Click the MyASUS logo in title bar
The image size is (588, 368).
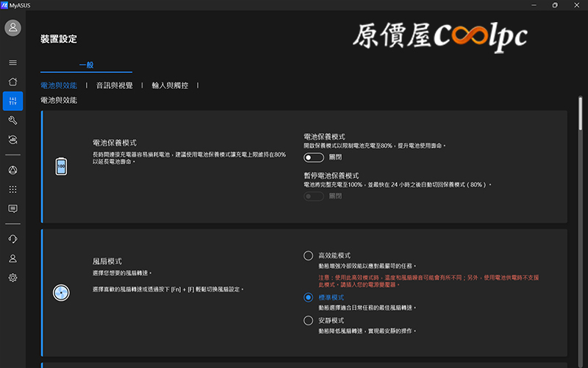[x=4, y=5]
